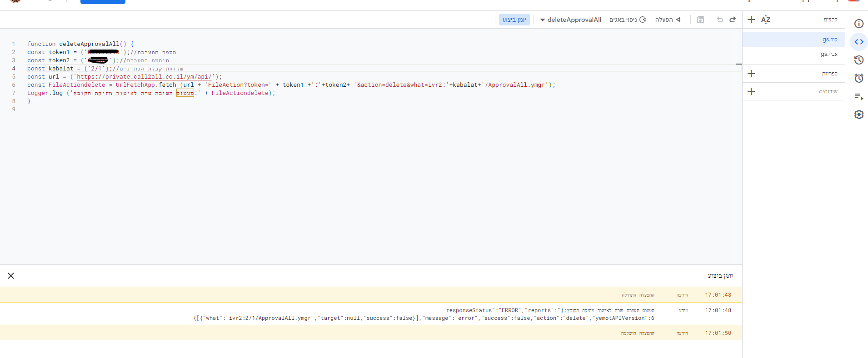
Task: Start debugging with ניפוי באגים
Action: pos(628,20)
